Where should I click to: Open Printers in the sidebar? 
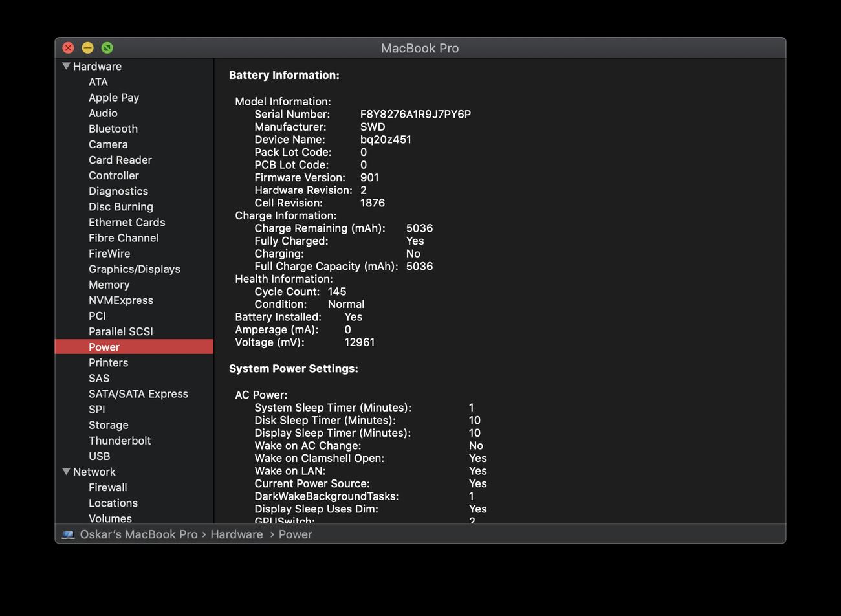109,362
